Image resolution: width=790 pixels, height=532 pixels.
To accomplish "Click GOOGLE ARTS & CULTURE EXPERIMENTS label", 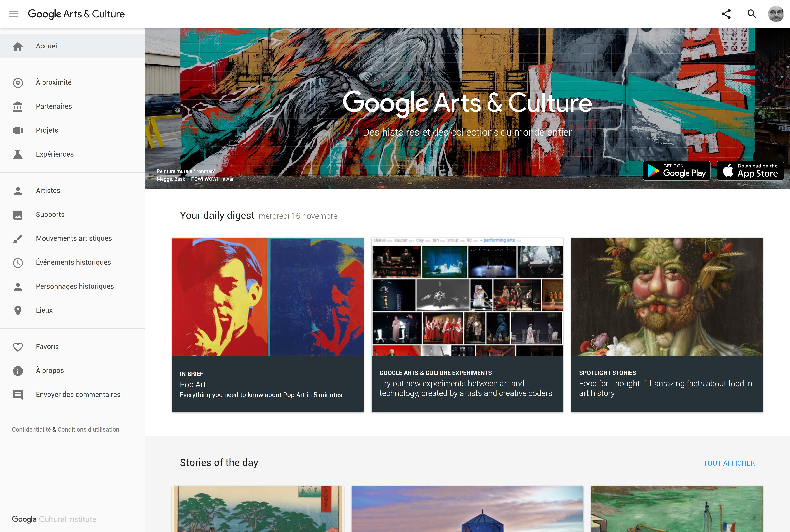I will click(x=436, y=373).
